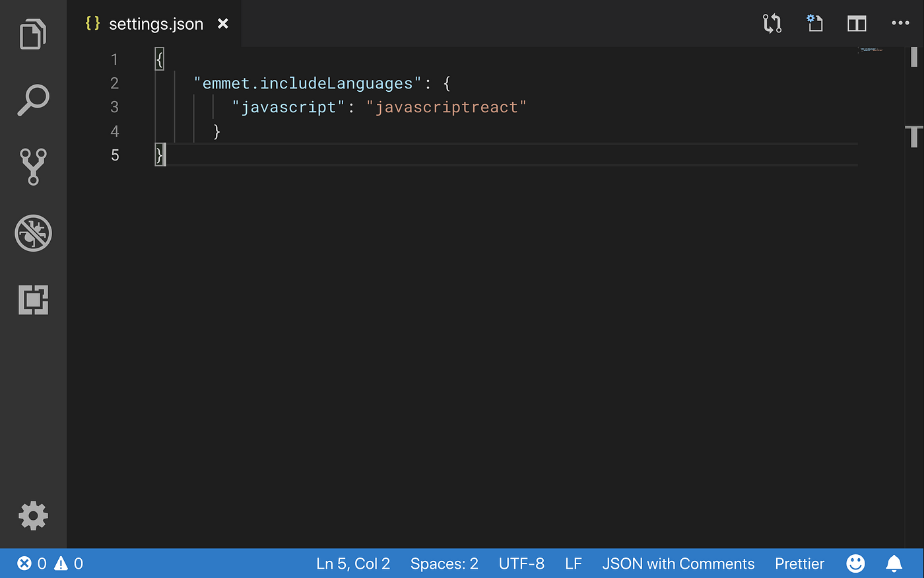The width and height of the screenshot is (924, 578).
Task: Open the Manage gear menu
Action: [x=33, y=516]
